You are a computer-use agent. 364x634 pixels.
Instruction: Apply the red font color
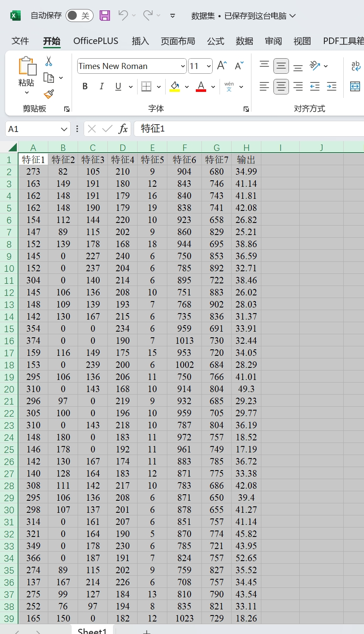[x=201, y=86]
